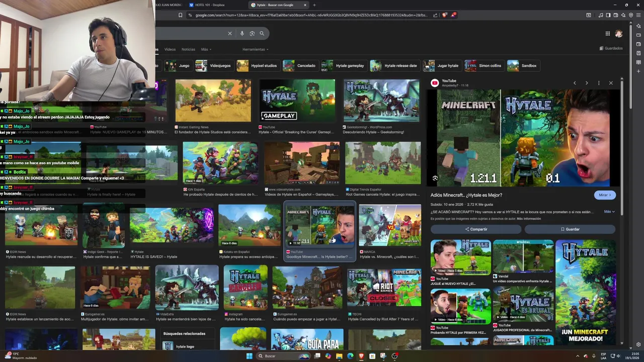The image size is (644, 362).
Task: Expand the Más search categories dropdown
Action: coord(206,49)
